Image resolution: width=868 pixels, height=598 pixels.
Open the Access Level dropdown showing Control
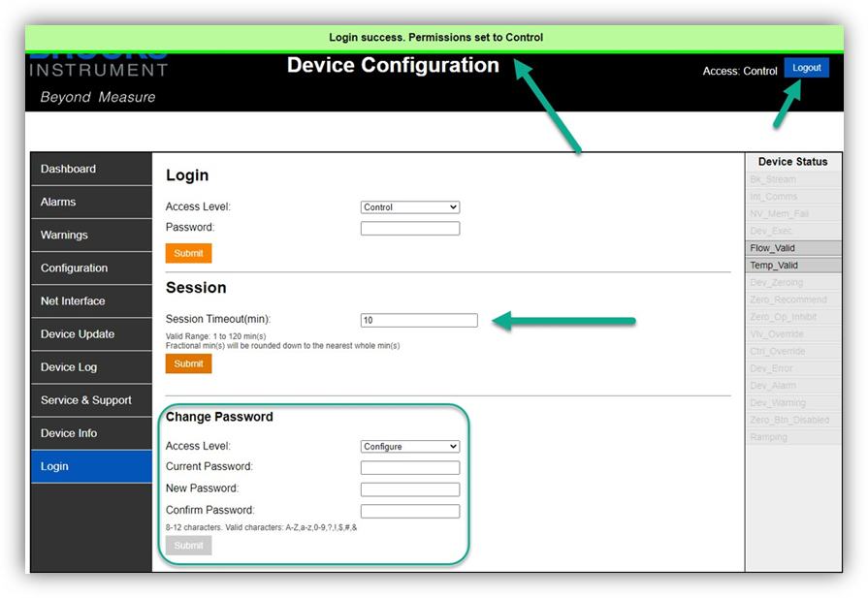(x=409, y=206)
